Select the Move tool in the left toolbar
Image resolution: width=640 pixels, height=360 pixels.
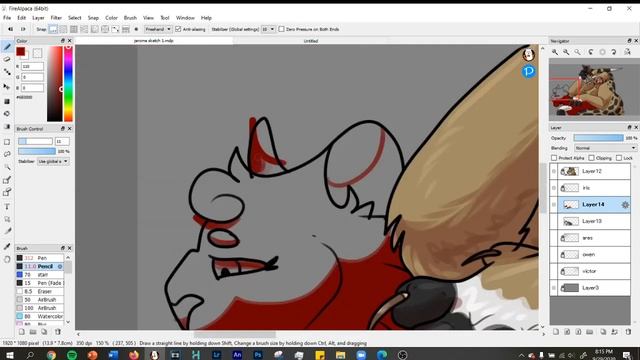pos(7,87)
